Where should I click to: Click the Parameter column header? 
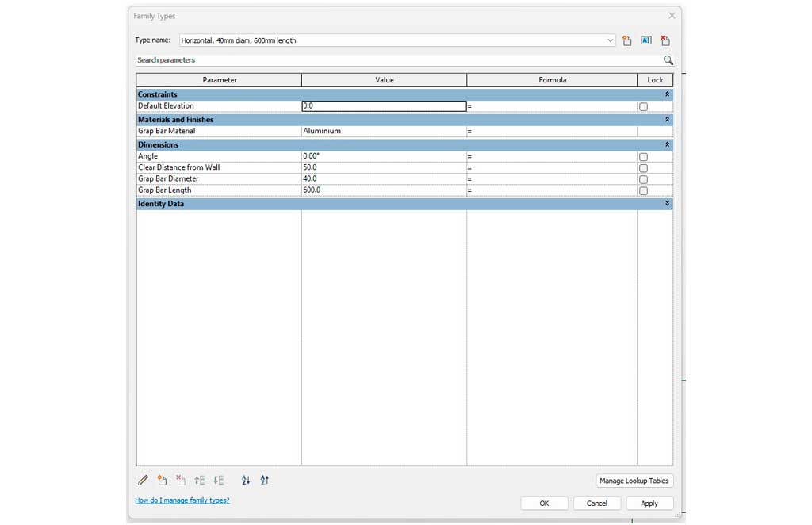point(220,80)
